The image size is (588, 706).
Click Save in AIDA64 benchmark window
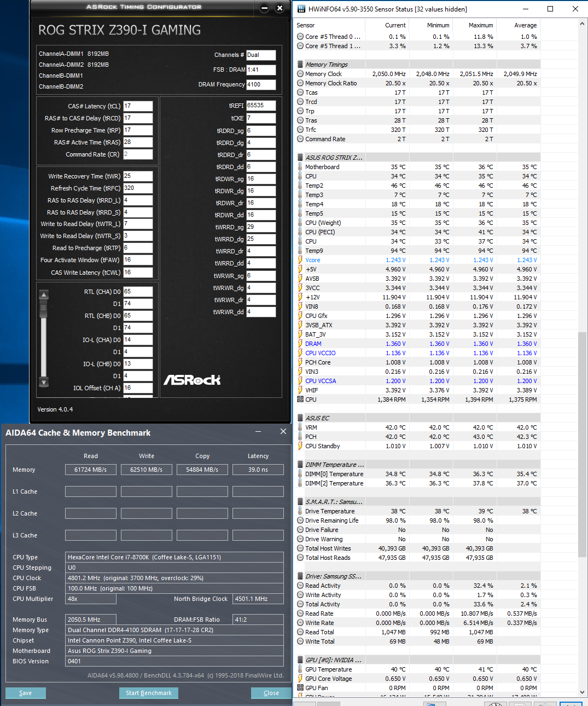click(x=26, y=693)
